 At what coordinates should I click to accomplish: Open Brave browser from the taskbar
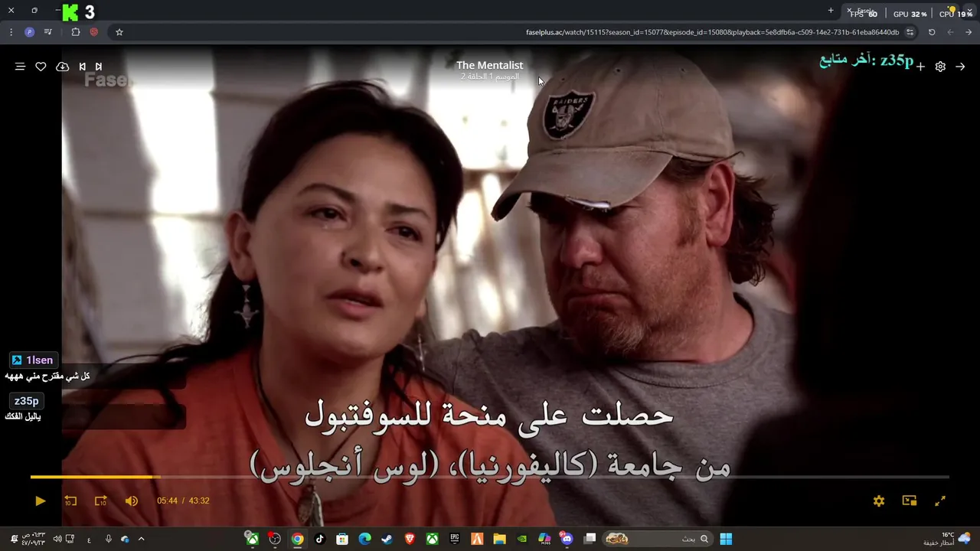[410, 539]
